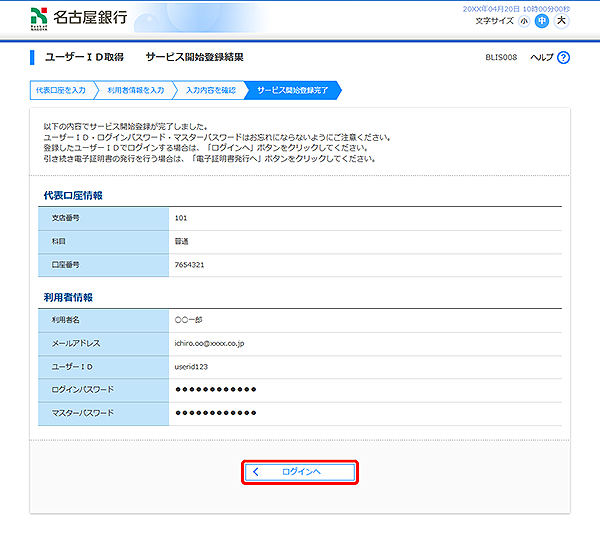600x535 pixels.
Task: Click the email address ichiro.oo@xxxx.co.jp
Action: click(215, 343)
